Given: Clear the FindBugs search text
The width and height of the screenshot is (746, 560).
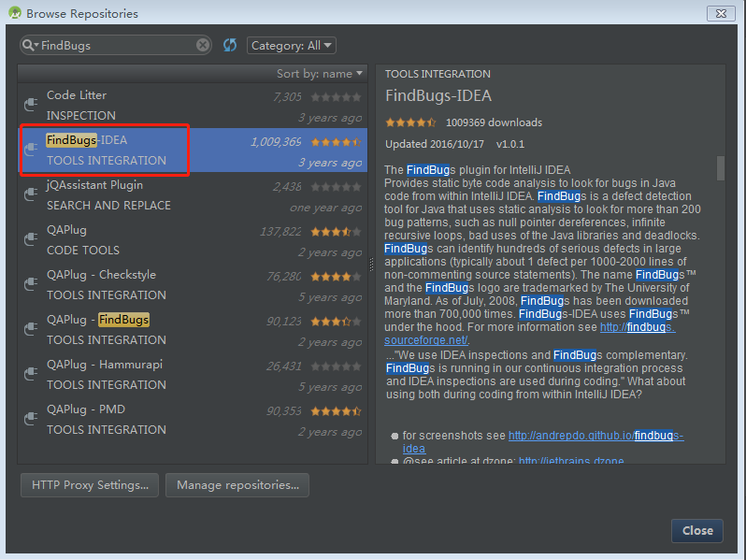Looking at the screenshot, I should (203, 45).
